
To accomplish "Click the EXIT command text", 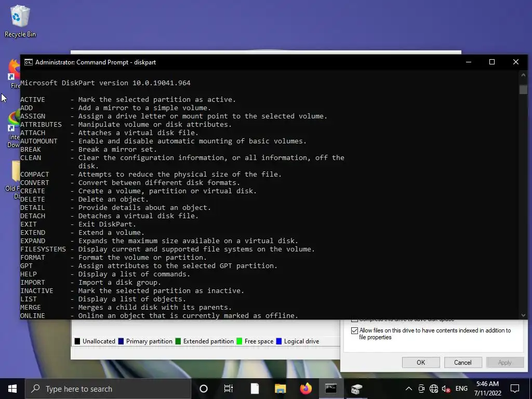I will point(29,224).
